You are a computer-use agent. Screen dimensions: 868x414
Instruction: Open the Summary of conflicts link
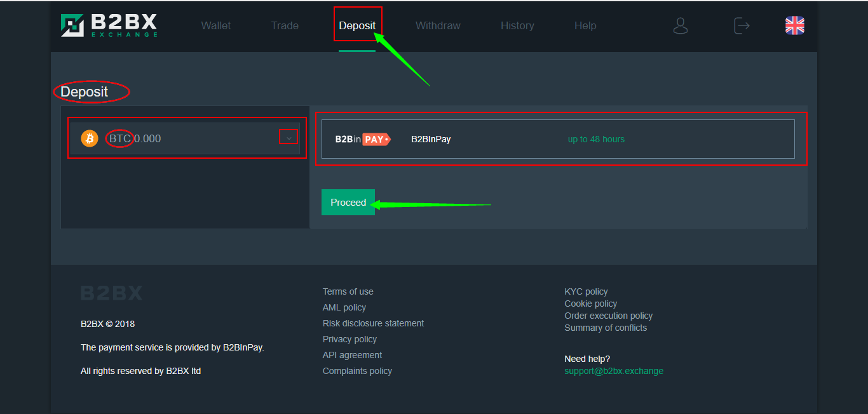coord(606,328)
